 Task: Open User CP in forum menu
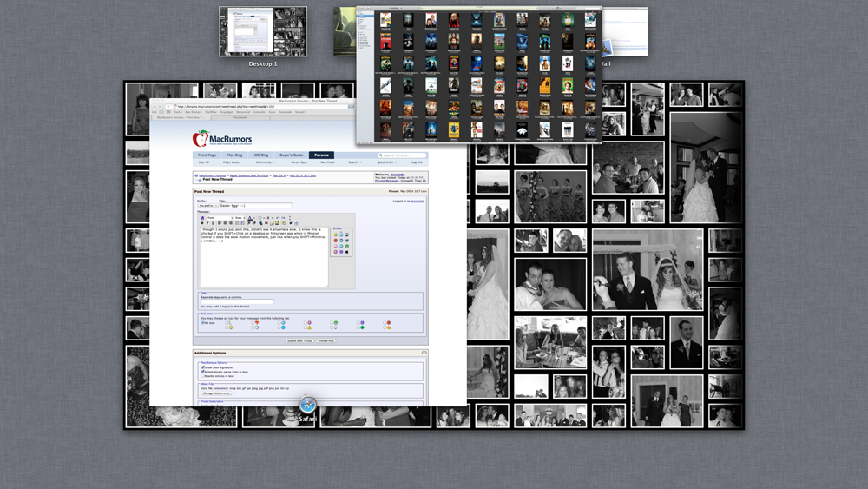(x=204, y=162)
